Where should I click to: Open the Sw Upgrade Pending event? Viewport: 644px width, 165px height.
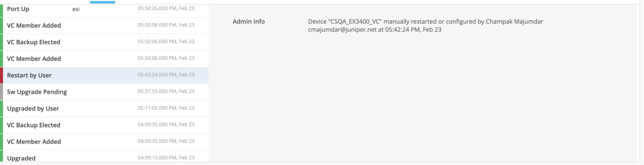[x=104, y=92]
